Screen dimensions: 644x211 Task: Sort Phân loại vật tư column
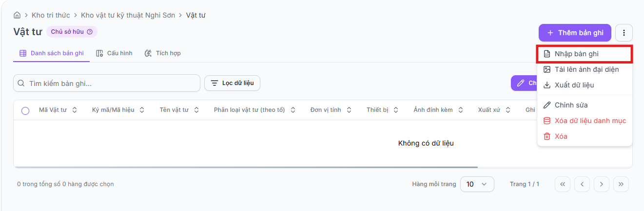point(293,110)
